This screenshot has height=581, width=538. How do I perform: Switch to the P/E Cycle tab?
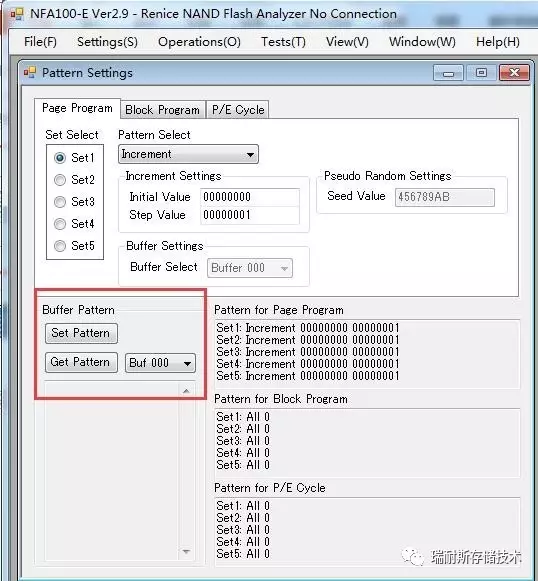click(x=238, y=110)
